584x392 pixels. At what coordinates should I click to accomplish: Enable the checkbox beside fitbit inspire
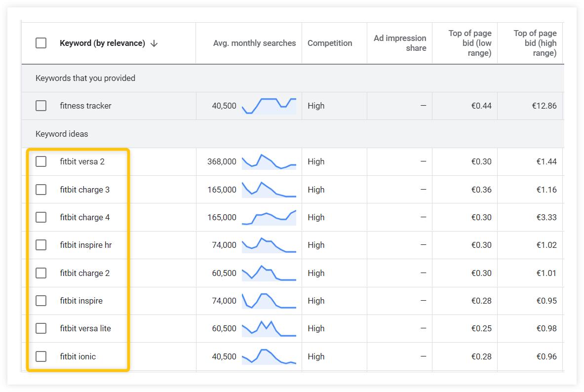click(x=41, y=301)
